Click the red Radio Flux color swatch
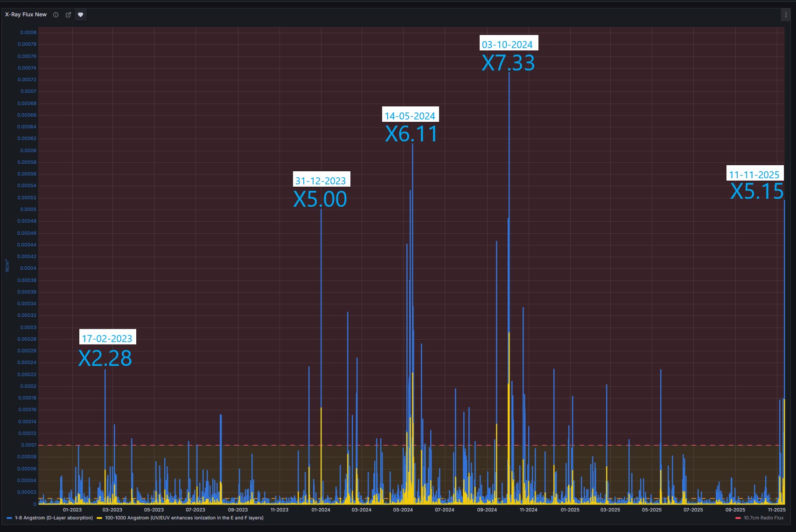796x532 pixels. point(738,518)
